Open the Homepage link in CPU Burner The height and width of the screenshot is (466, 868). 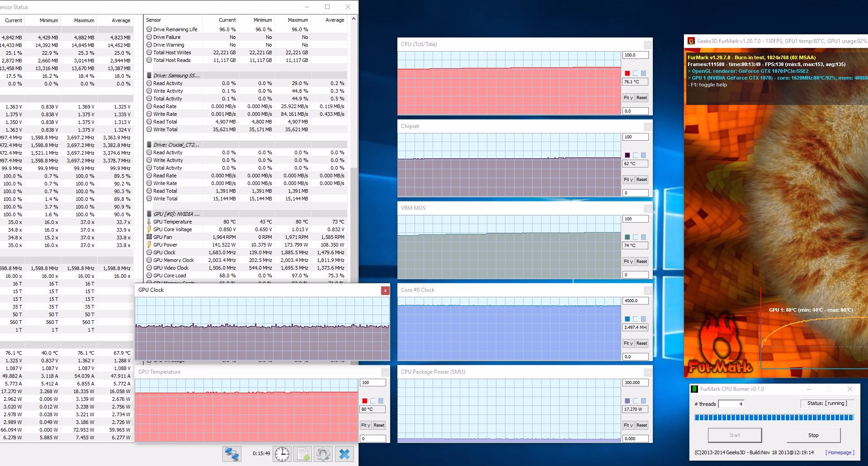click(x=840, y=452)
